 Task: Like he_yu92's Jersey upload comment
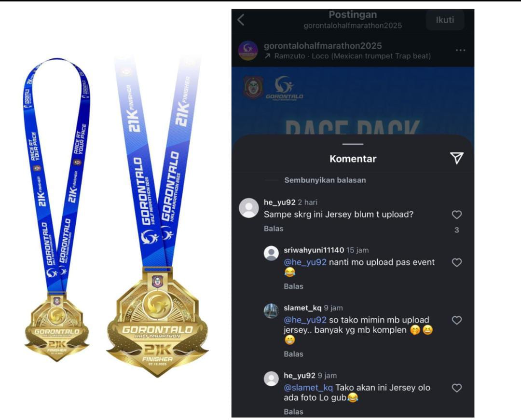(456, 215)
